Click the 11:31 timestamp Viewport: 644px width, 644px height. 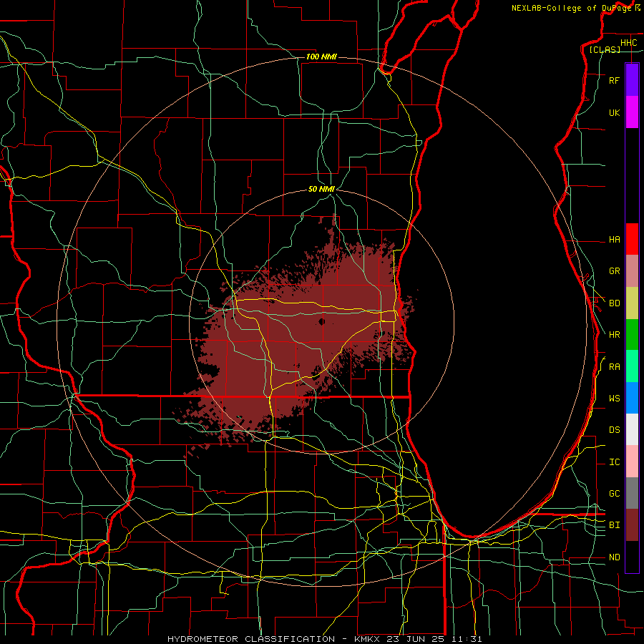(x=466, y=639)
